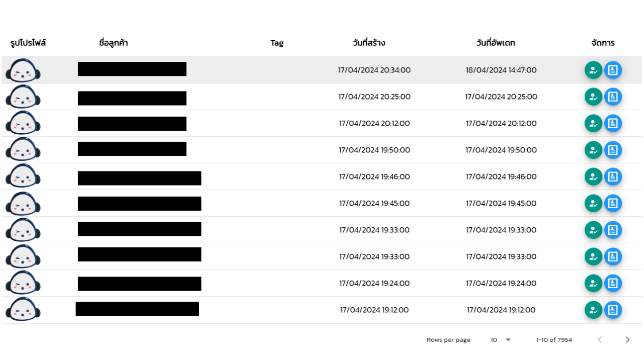The width and height of the screenshot is (644, 362).
Task: Click green user-check icon for 19:45:00 row
Action: pyautogui.click(x=593, y=203)
